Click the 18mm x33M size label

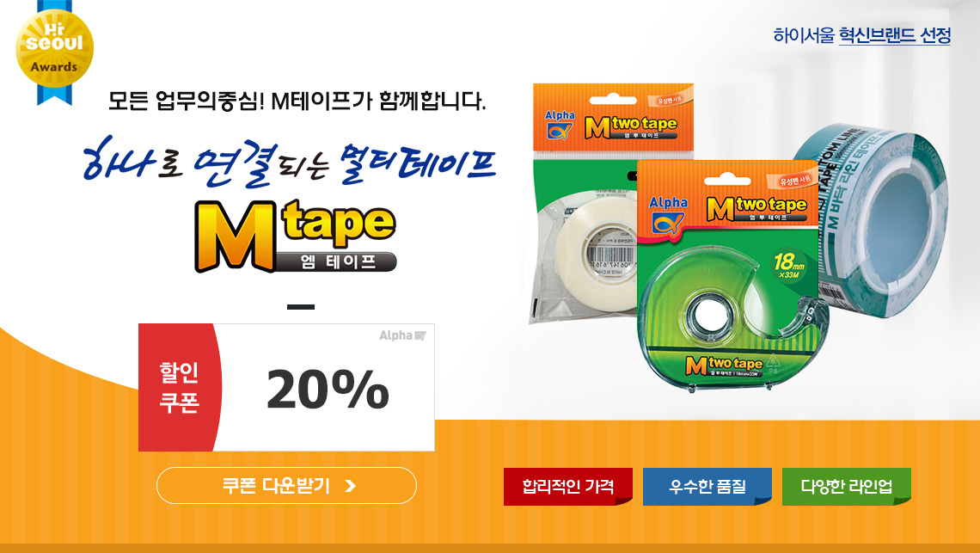click(790, 265)
